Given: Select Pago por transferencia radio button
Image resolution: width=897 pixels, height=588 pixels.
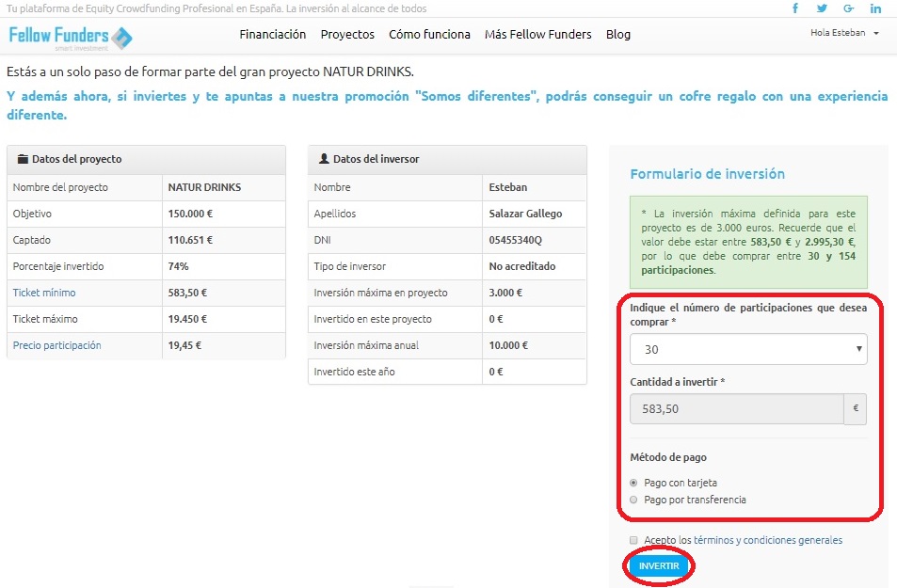Looking at the screenshot, I should coord(633,500).
